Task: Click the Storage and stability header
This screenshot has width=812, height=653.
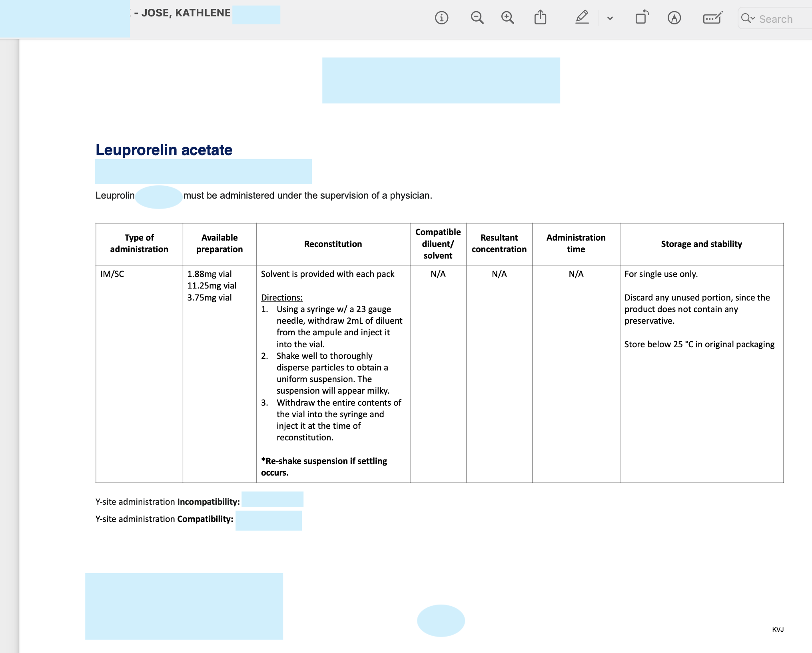Action: (x=701, y=244)
